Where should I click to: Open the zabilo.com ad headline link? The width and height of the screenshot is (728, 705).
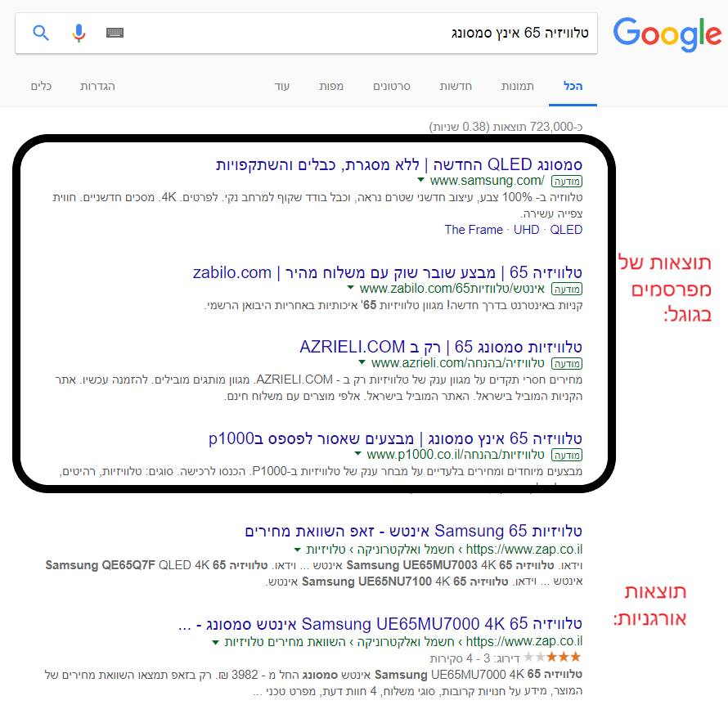388,272
